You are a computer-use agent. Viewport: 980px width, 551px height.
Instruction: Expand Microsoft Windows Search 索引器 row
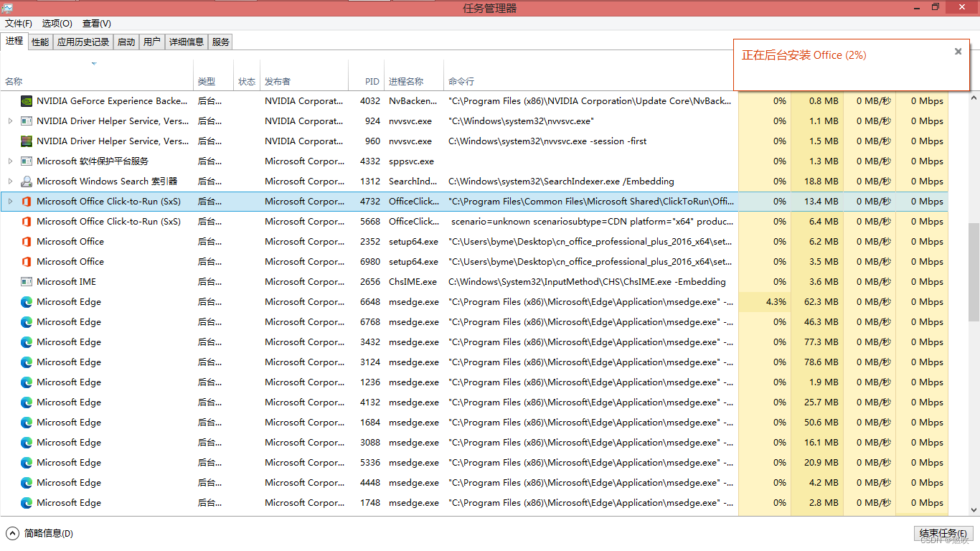10,182
